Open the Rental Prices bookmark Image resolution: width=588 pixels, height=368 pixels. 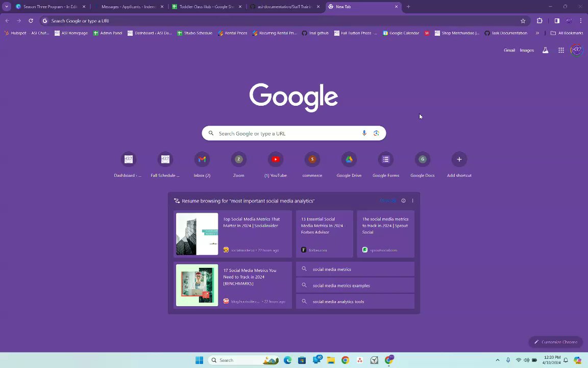pos(232,33)
